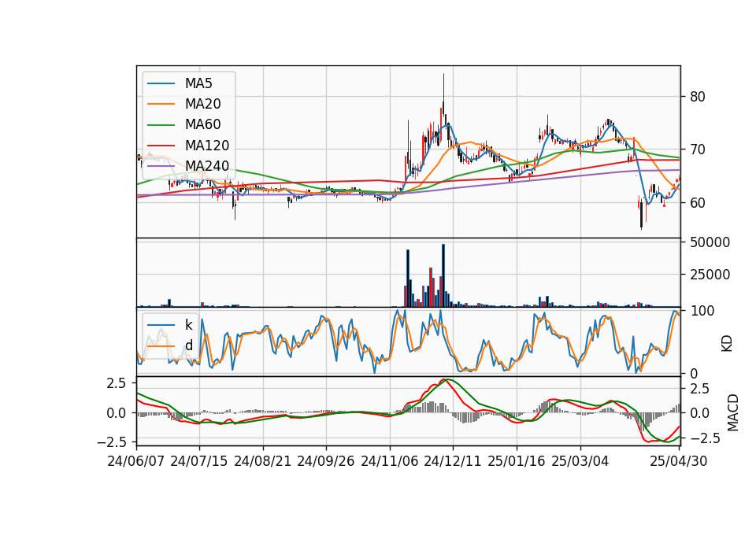Click the MACD axis title
Image resolution: width=756 pixels, height=543 pixels.
point(732,412)
